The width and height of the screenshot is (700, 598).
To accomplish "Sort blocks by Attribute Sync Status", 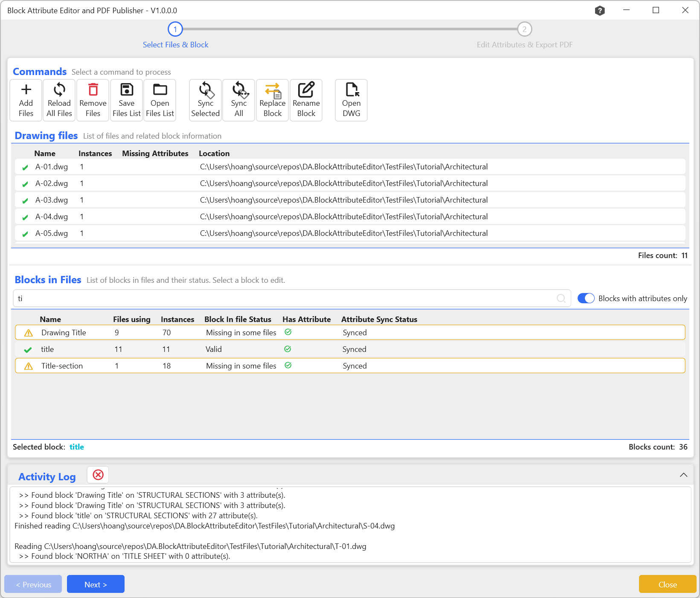I will (x=379, y=319).
